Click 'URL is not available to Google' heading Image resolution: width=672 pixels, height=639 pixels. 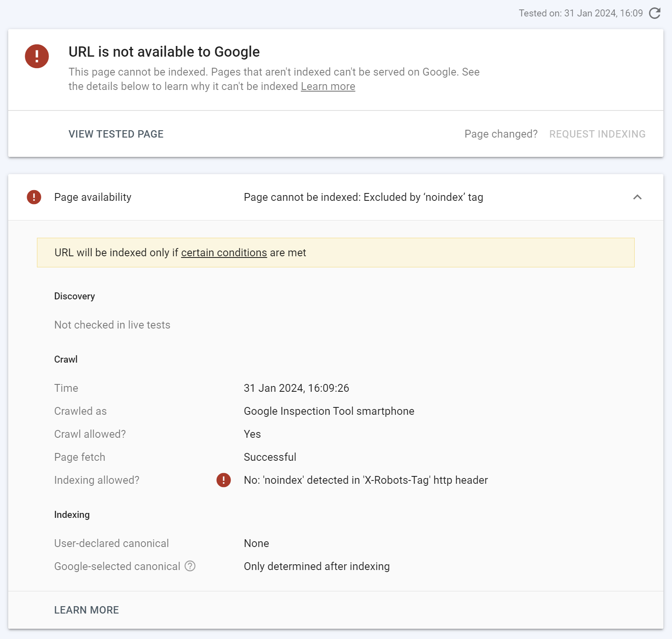tap(164, 52)
